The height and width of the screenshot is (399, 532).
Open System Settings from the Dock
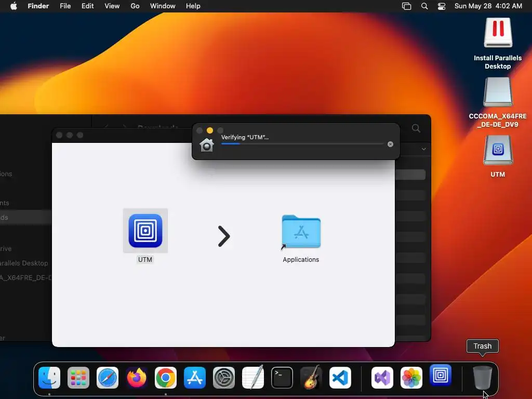[x=223, y=378]
